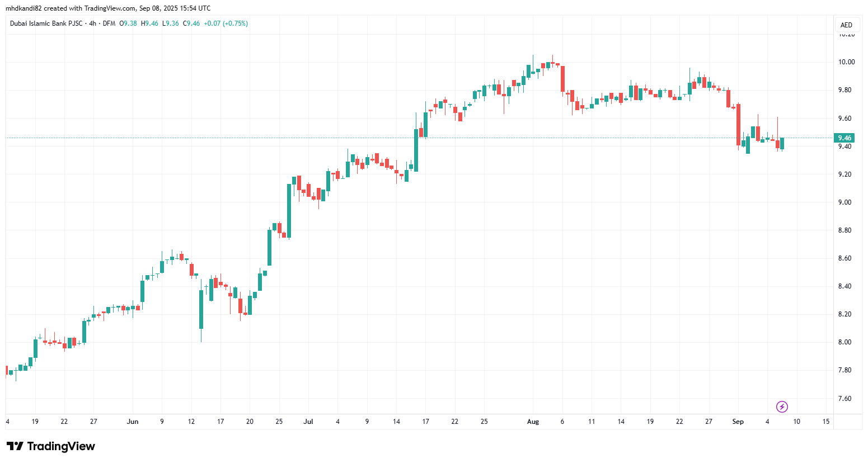Image resolution: width=868 pixels, height=463 pixels.
Task: Click Aug on the time axis
Action: (533, 422)
